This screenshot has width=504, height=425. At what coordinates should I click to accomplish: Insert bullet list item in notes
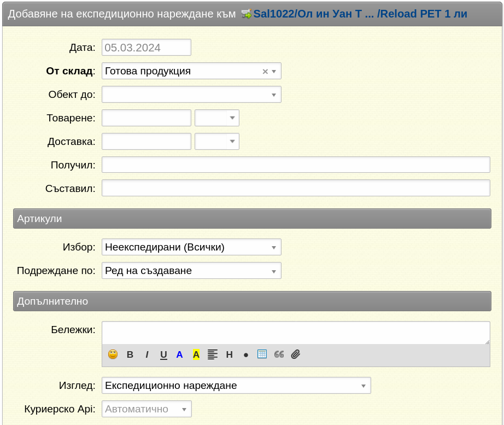pyautogui.click(x=246, y=355)
